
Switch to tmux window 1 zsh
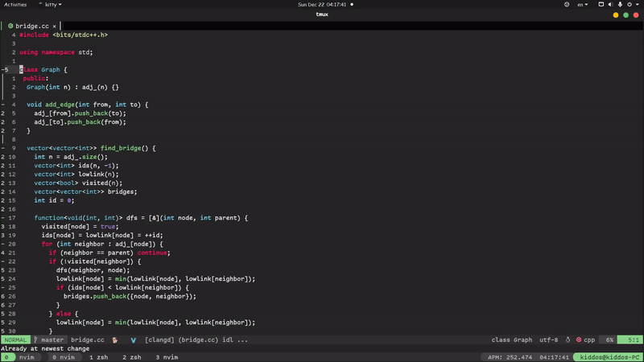point(98,357)
